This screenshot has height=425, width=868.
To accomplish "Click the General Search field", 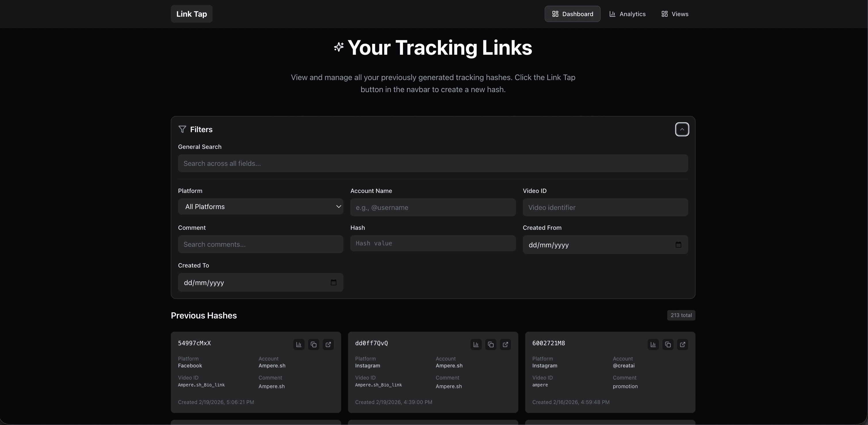I will click(433, 163).
